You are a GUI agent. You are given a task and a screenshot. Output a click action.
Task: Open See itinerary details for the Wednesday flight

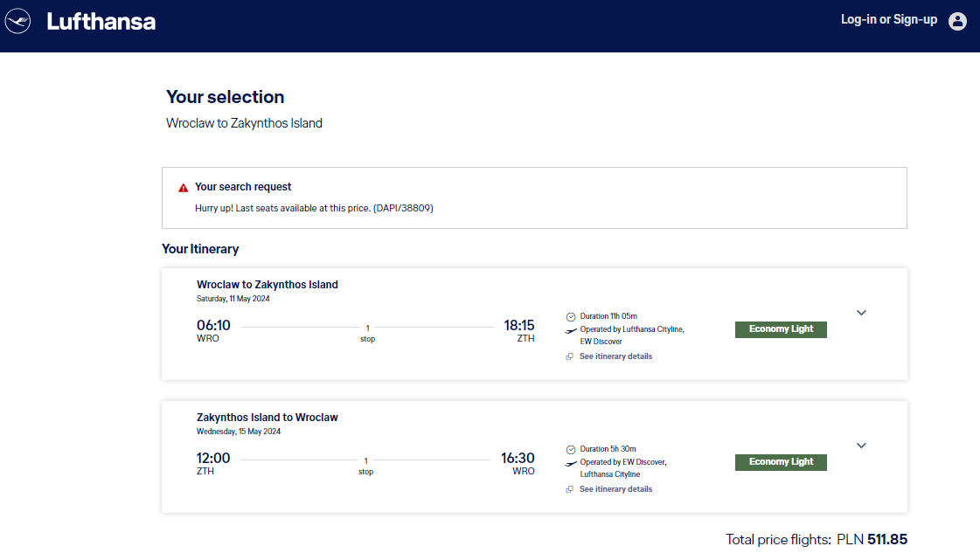615,489
